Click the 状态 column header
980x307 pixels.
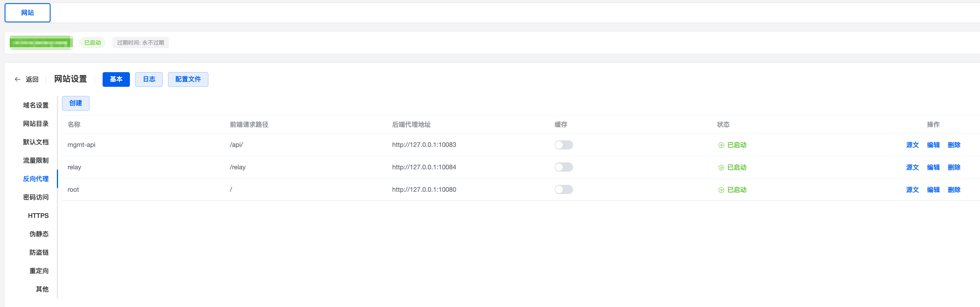pyautogui.click(x=723, y=124)
